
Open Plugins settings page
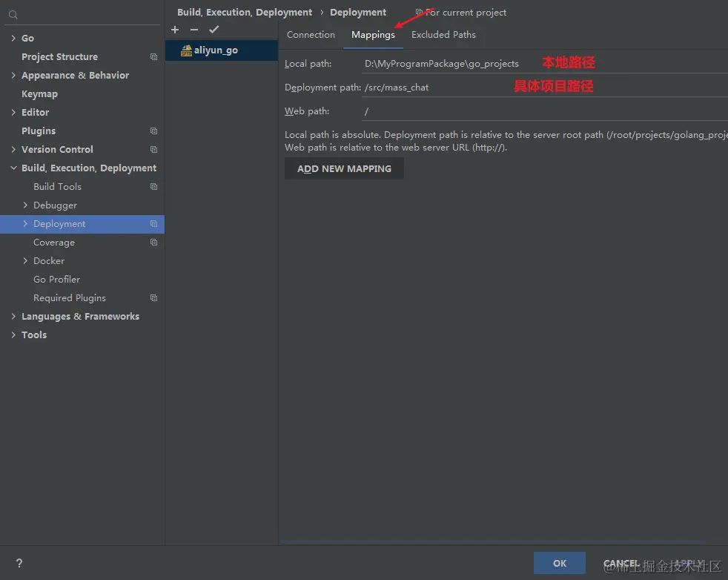(39, 131)
